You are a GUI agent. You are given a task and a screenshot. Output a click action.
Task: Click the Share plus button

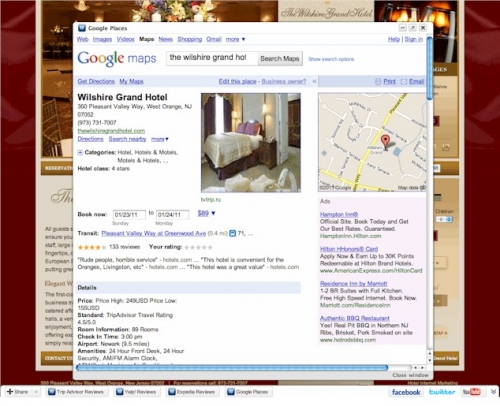(18, 392)
